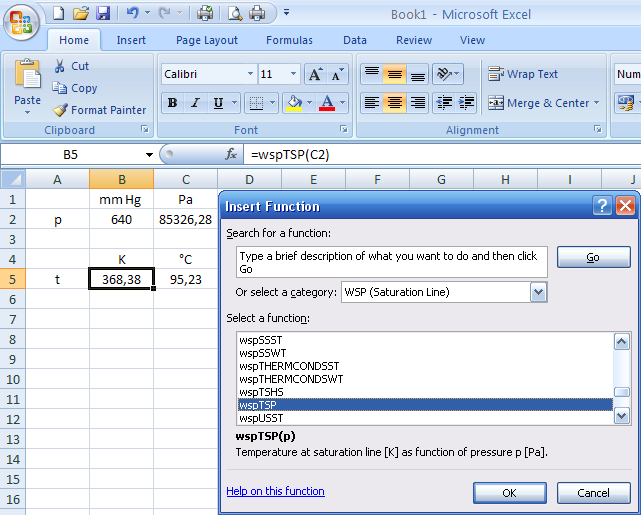The height and width of the screenshot is (515, 641).
Task: Apply the yellow fill color bucket
Action: (x=294, y=103)
